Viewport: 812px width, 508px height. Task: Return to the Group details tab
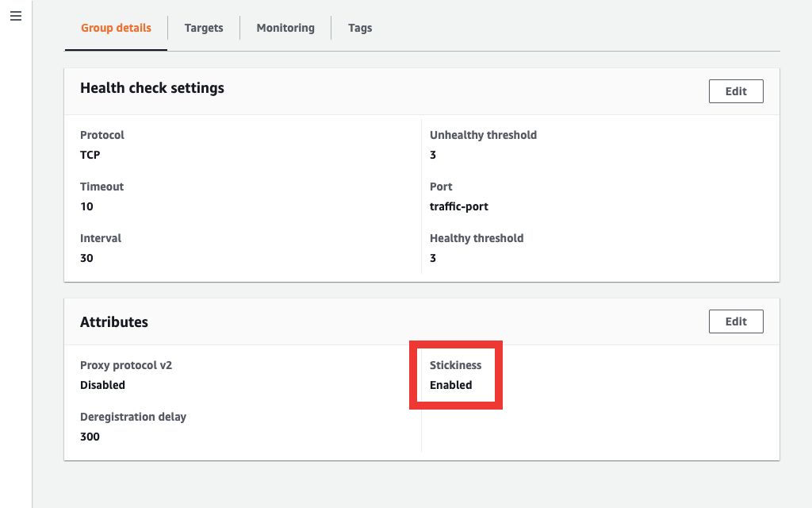[115, 28]
